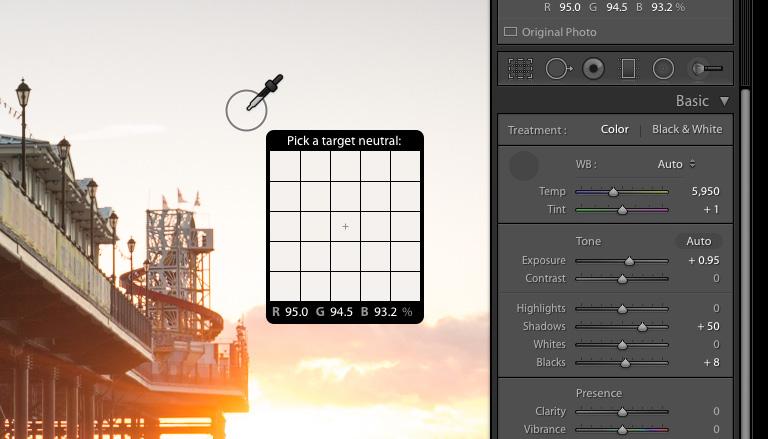
Task: Click the Tint slider handle
Action: coord(622,210)
